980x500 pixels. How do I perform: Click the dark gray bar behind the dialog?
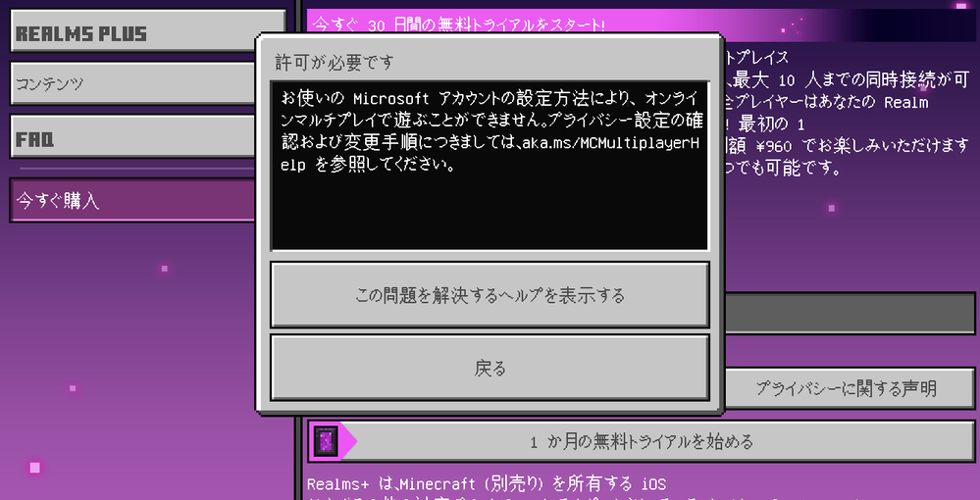click(x=850, y=313)
